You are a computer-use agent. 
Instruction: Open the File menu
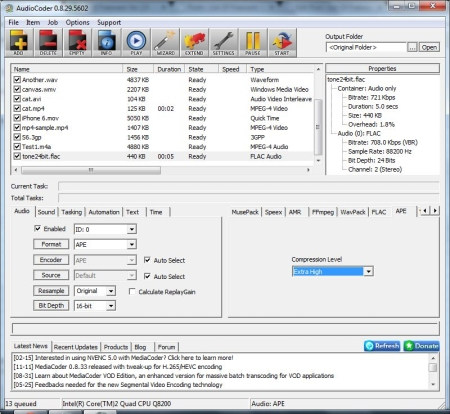pos(13,22)
